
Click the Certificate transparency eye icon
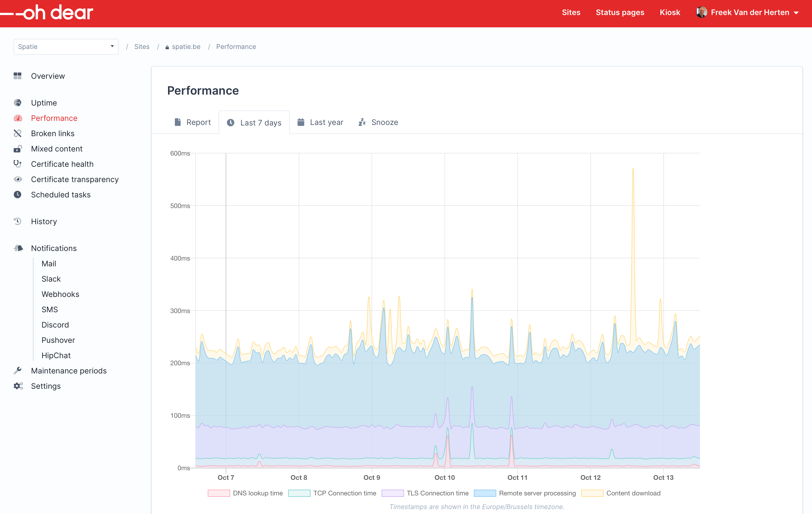click(x=17, y=179)
